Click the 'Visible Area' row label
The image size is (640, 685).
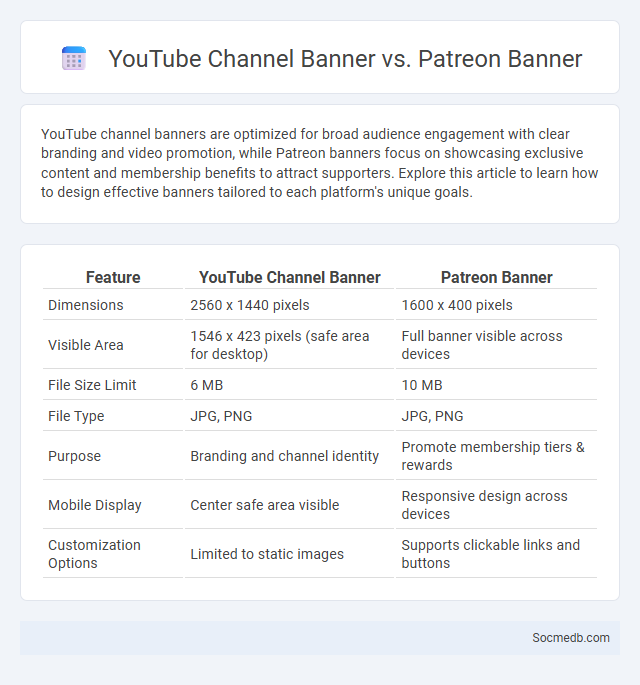coord(86,345)
